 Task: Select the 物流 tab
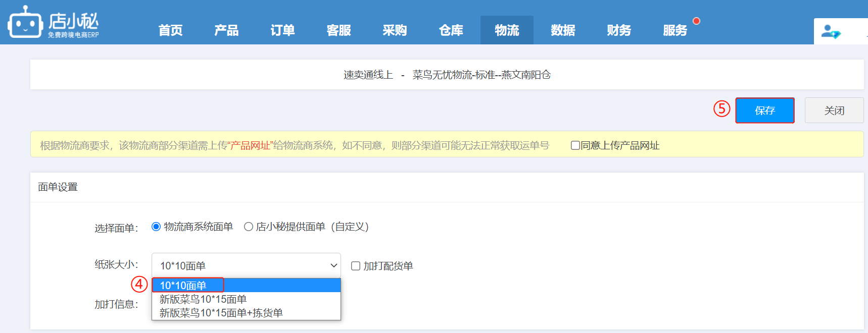coord(507,30)
